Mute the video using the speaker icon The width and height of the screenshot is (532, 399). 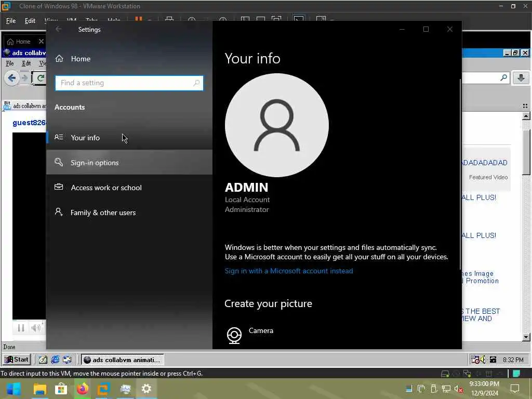click(36, 328)
